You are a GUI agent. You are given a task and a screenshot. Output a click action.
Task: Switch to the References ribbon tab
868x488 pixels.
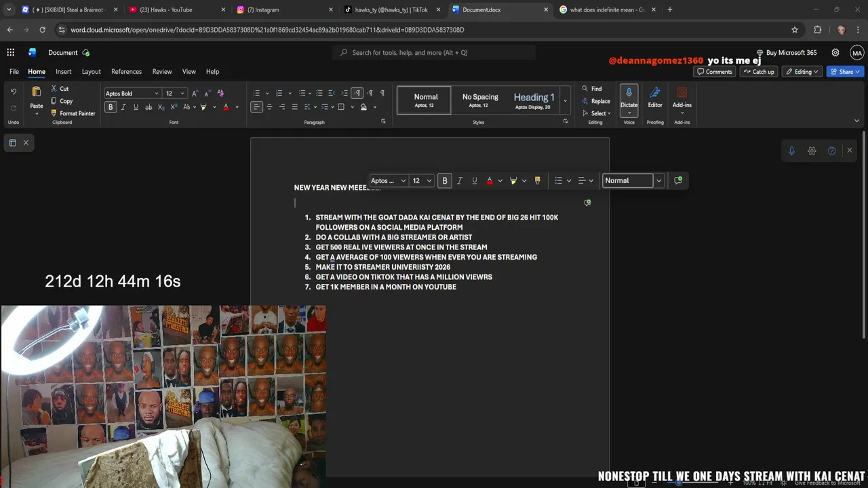click(x=126, y=71)
